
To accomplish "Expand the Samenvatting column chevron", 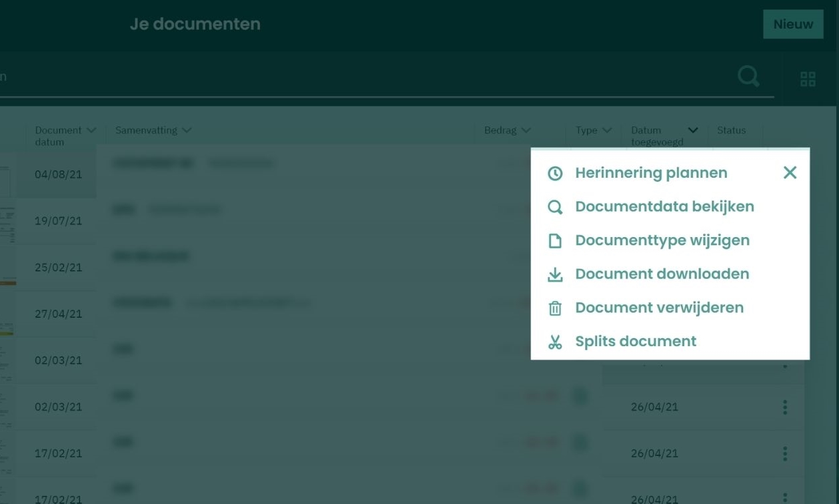I will click(x=187, y=130).
